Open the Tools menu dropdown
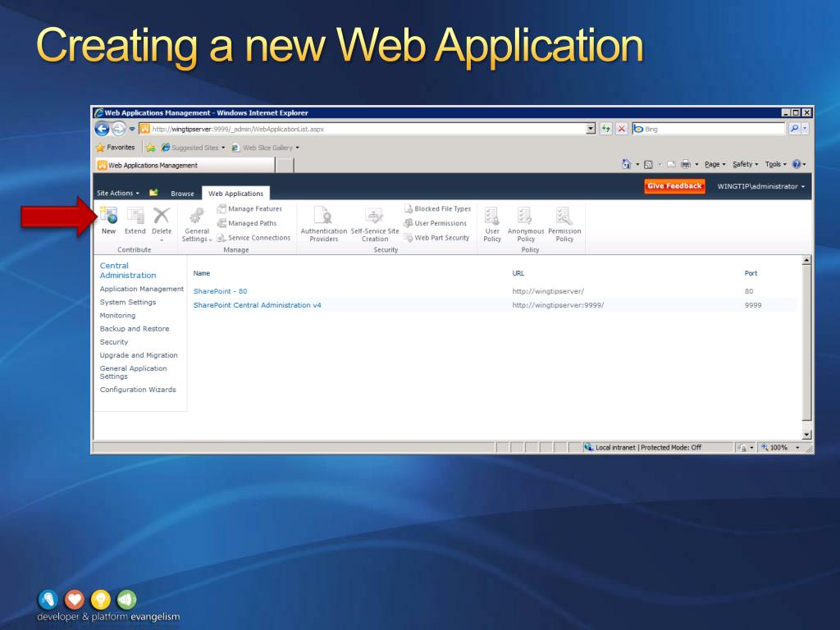This screenshot has height=630, width=840. pyautogui.click(x=776, y=164)
